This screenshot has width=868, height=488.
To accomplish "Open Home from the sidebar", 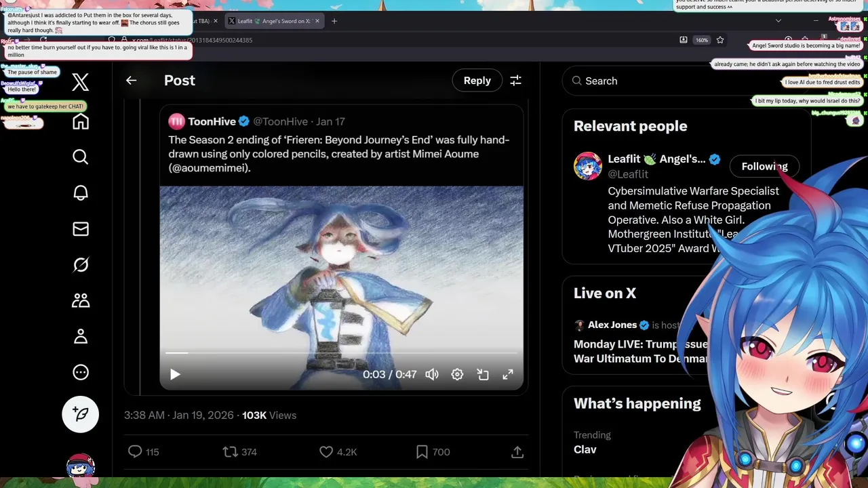I will [x=80, y=121].
